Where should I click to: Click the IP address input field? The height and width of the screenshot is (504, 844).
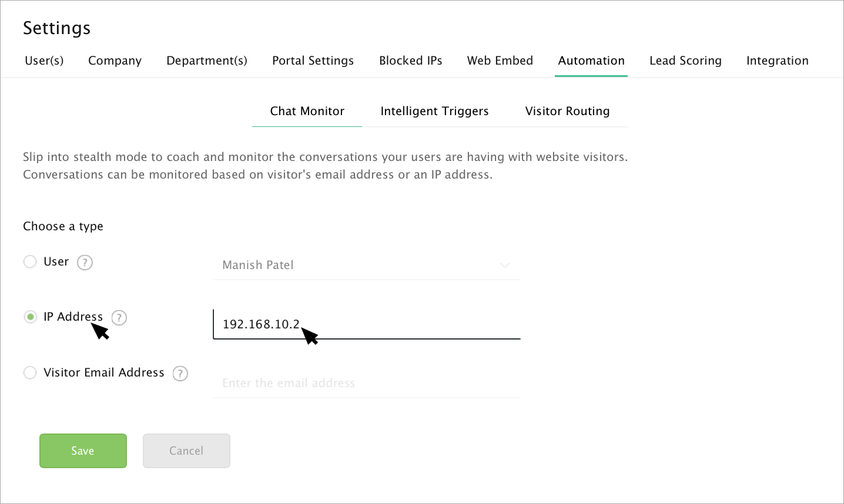point(411,325)
